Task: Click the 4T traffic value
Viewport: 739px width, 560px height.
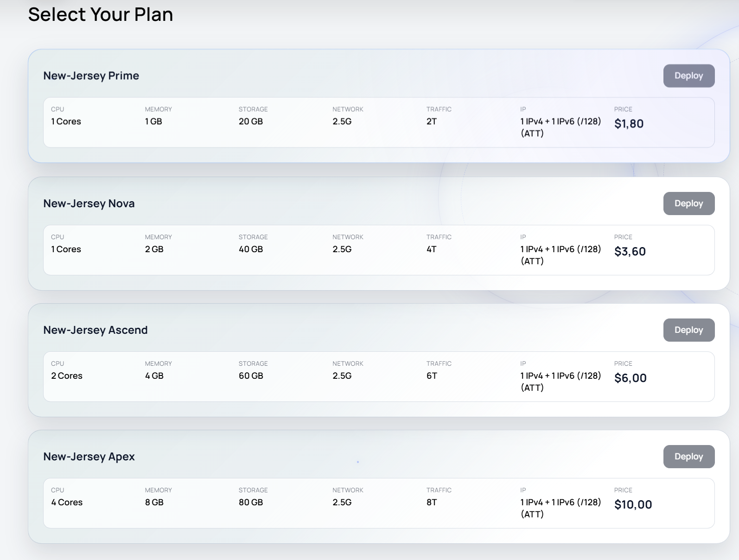Action: [431, 249]
